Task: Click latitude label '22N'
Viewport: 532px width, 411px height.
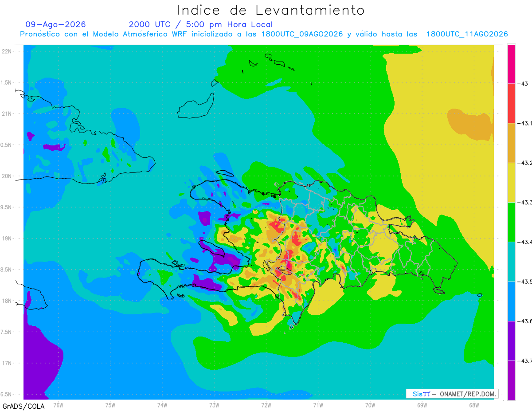Action: click(x=7, y=51)
